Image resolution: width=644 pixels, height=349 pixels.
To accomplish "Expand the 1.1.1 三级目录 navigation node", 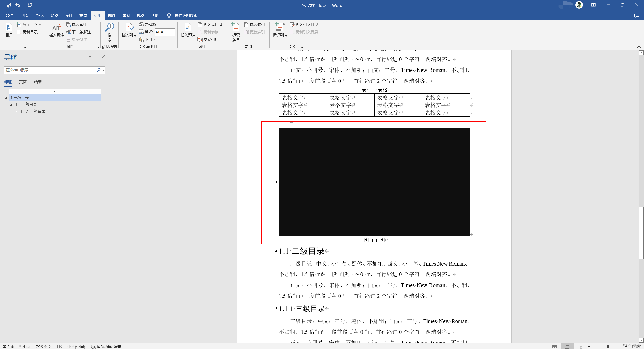I will click(x=16, y=111).
